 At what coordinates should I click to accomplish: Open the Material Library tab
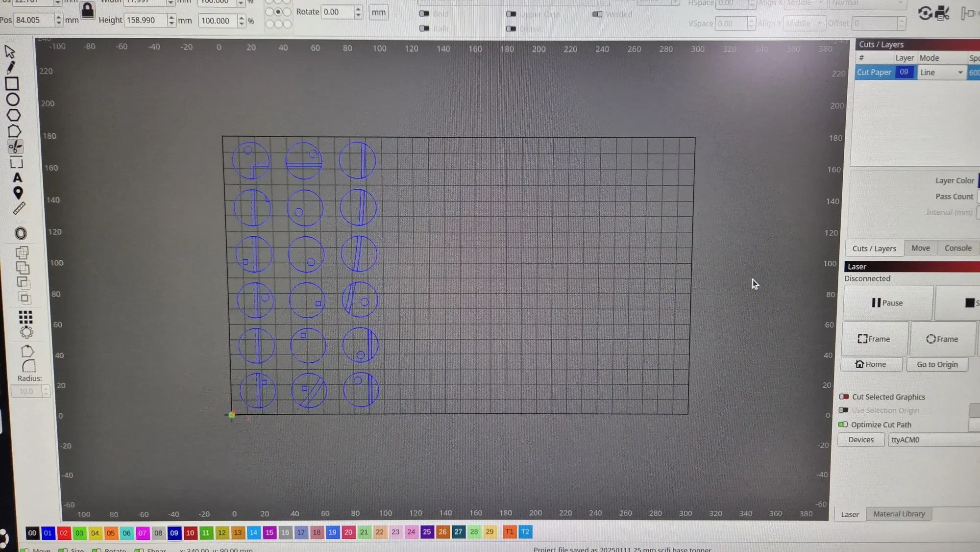[x=899, y=514]
